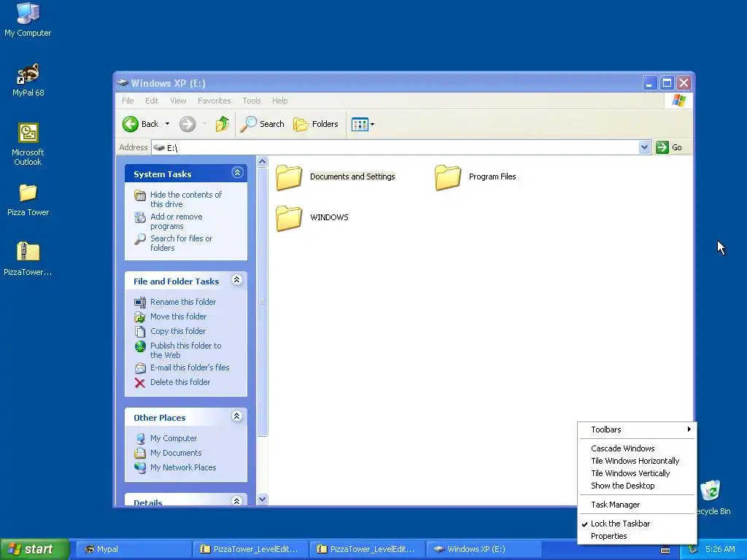Switch to Mypal taskbar button
Image resolution: width=747 pixels, height=560 pixels.
134,550
